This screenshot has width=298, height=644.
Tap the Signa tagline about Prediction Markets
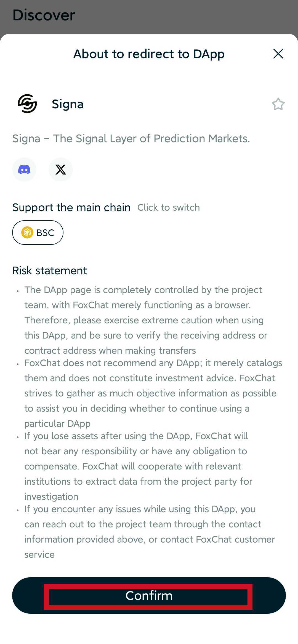click(131, 138)
